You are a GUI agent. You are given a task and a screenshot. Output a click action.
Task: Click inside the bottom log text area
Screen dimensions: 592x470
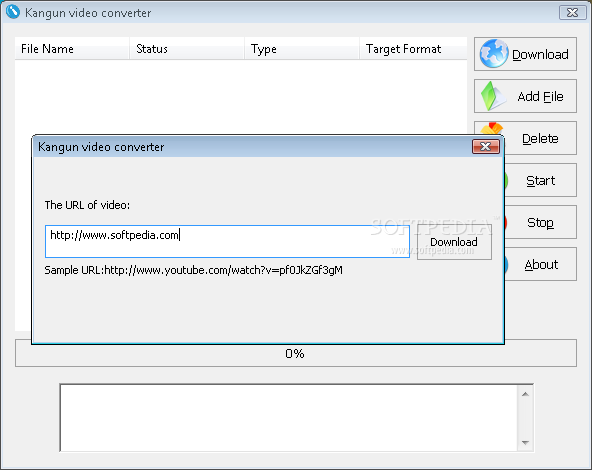(x=289, y=418)
